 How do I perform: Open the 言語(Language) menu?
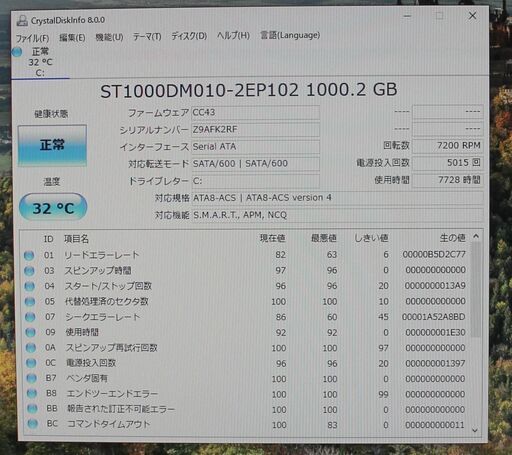point(290,35)
